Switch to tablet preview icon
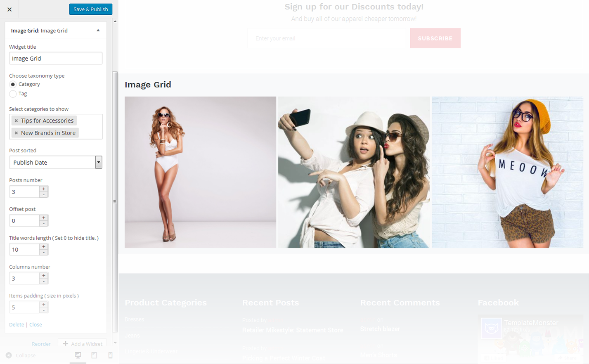Screen dimensions: 589x364 94,355
